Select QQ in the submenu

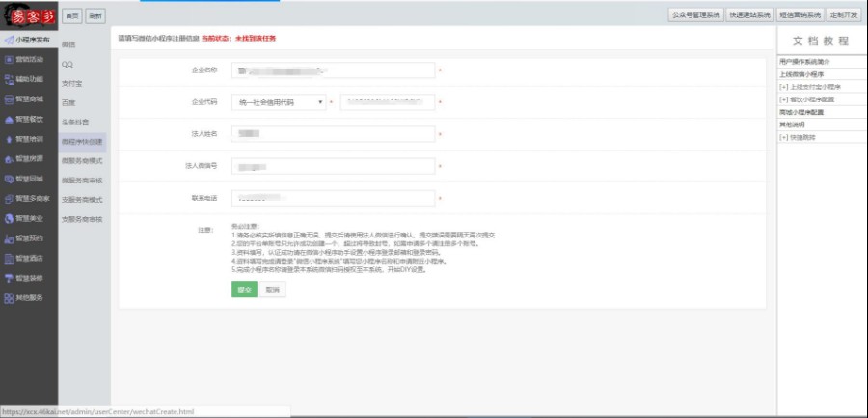[x=67, y=65]
